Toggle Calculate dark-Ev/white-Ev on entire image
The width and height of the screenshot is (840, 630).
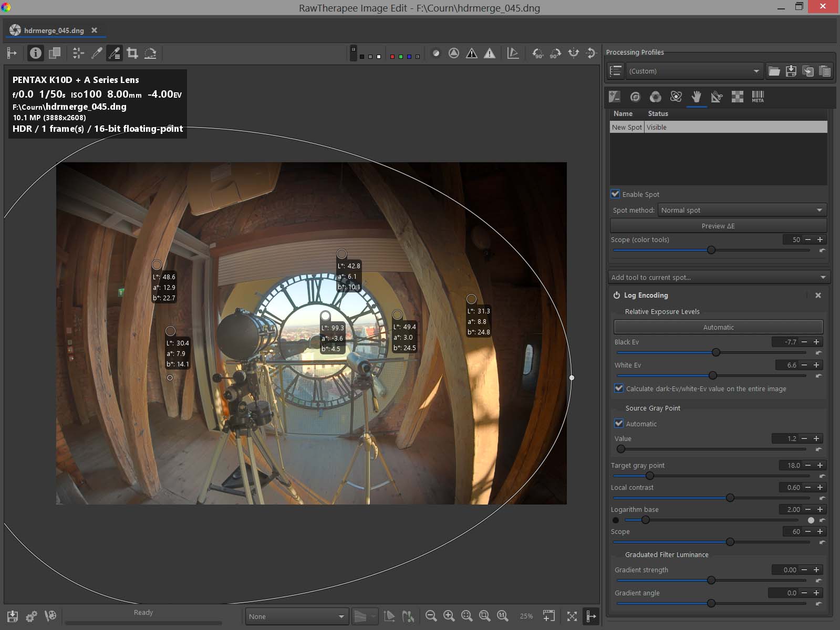(619, 388)
